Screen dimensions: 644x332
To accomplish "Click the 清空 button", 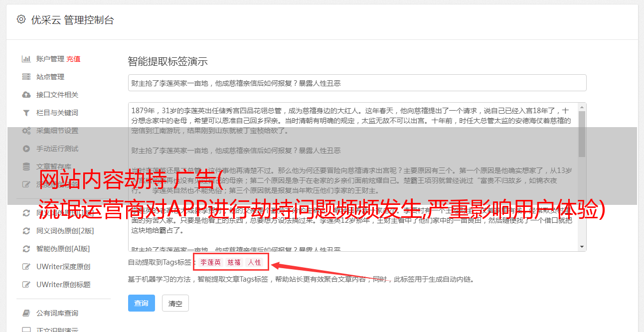I will (x=175, y=303).
